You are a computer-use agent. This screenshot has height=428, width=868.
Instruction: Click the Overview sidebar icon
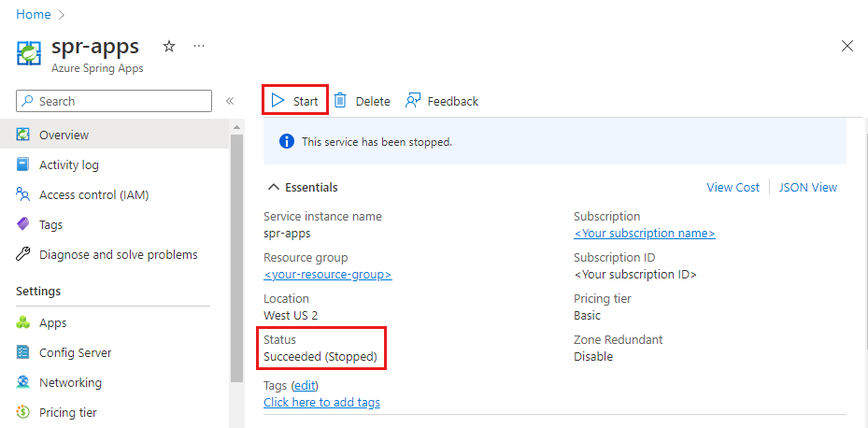(22, 135)
